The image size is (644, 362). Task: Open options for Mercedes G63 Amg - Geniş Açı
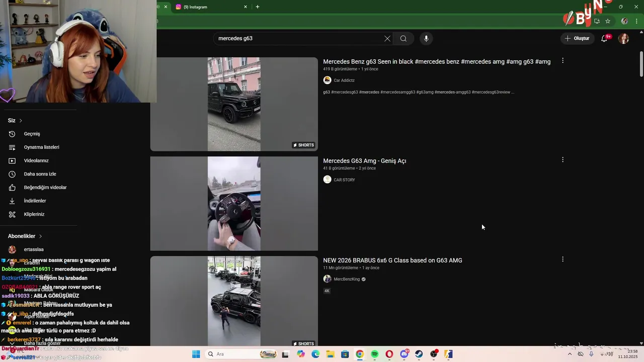pos(562,160)
